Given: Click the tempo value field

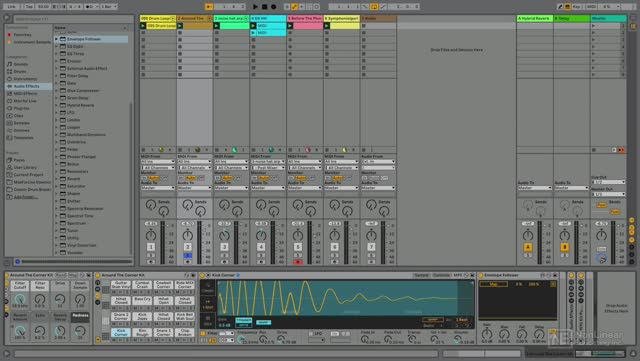Looking at the screenshot, I should click(x=42, y=7).
